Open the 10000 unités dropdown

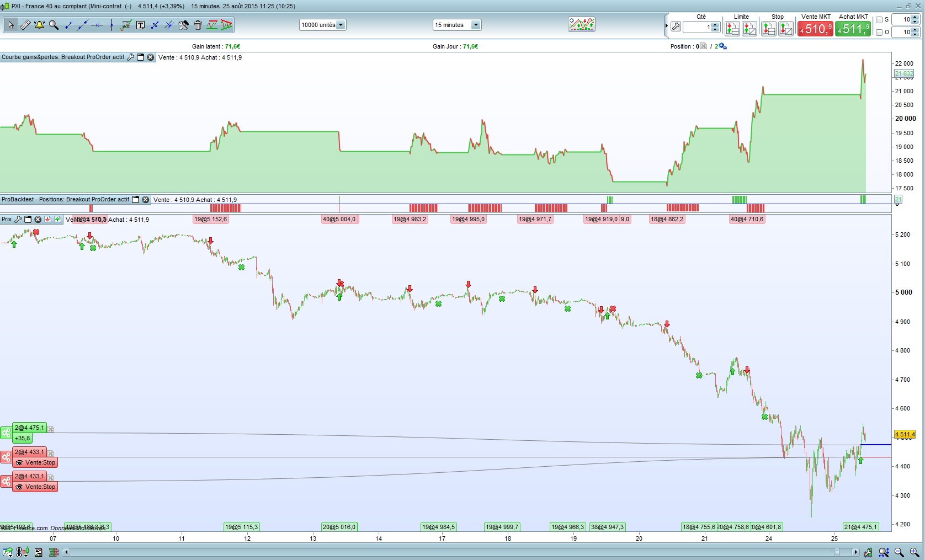pos(341,25)
